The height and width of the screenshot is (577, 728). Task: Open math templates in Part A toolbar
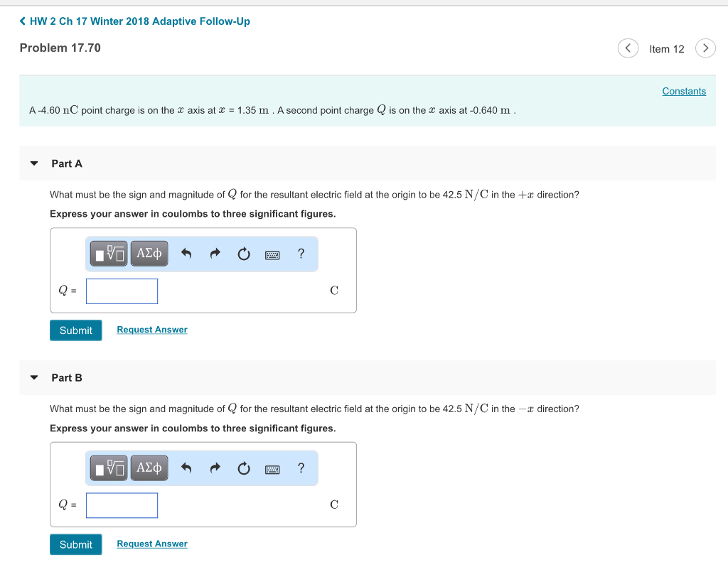pos(109,253)
